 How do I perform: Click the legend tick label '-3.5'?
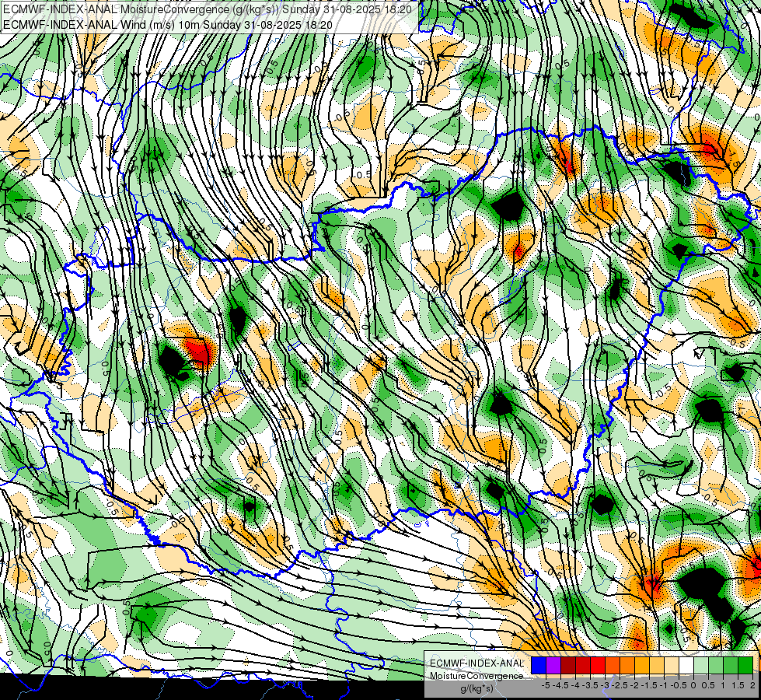click(x=590, y=685)
